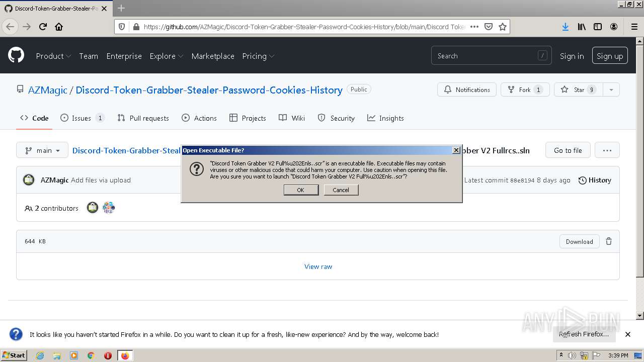Open the Firefox account icon

[x=614, y=27]
